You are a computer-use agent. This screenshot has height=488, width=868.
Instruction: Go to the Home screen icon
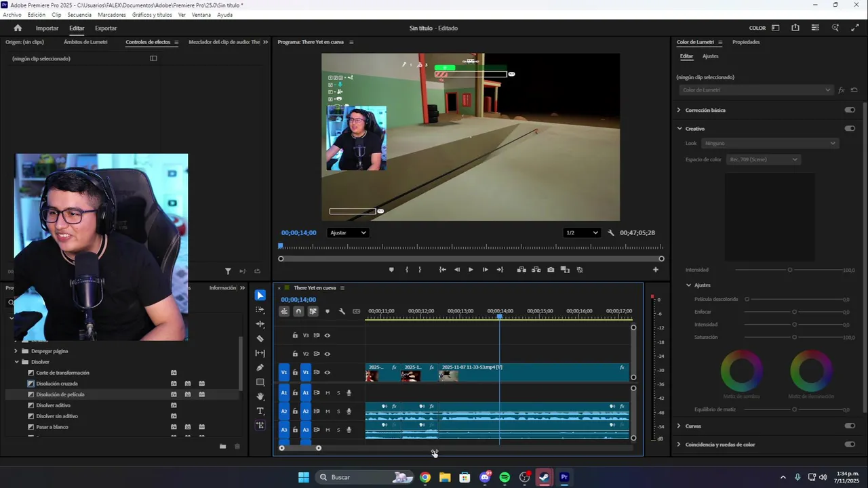18,28
